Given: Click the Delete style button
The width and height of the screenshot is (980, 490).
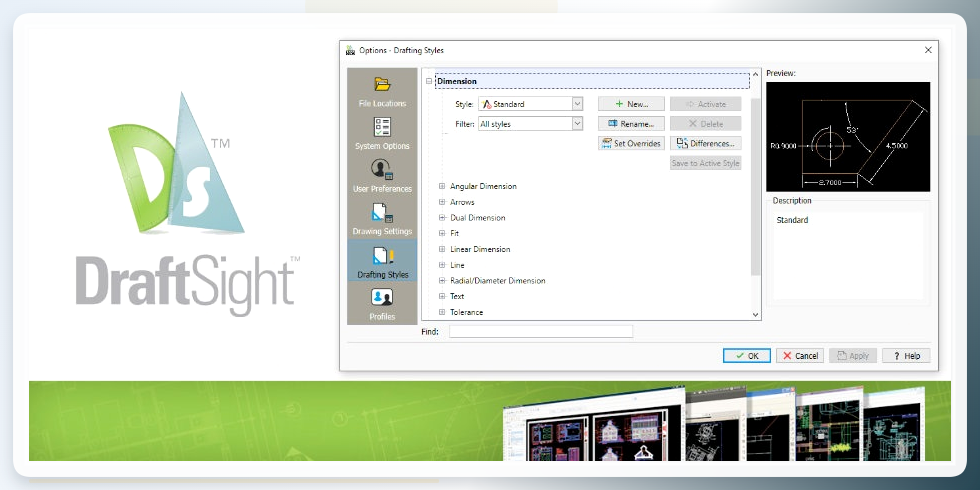Looking at the screenshot, I should (706, 124).
